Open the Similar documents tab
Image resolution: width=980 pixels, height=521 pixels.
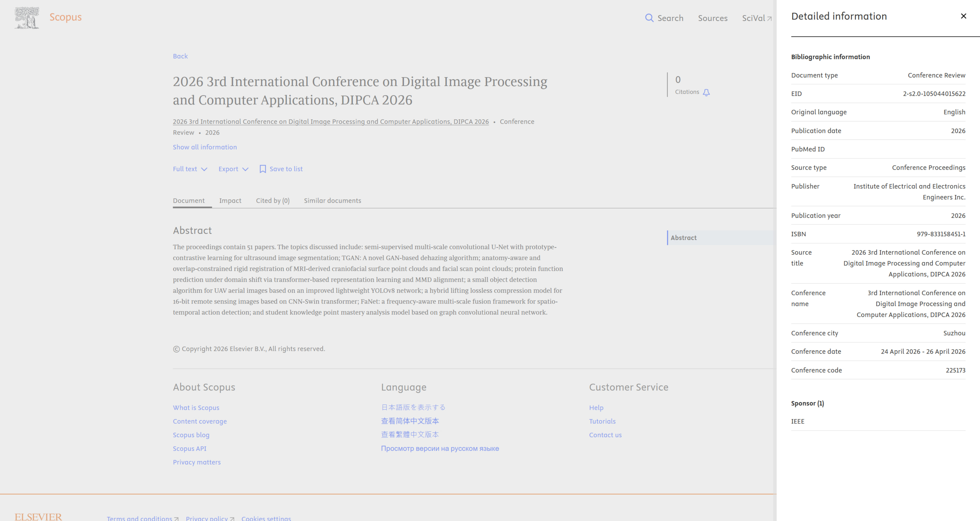click(332, 201)
